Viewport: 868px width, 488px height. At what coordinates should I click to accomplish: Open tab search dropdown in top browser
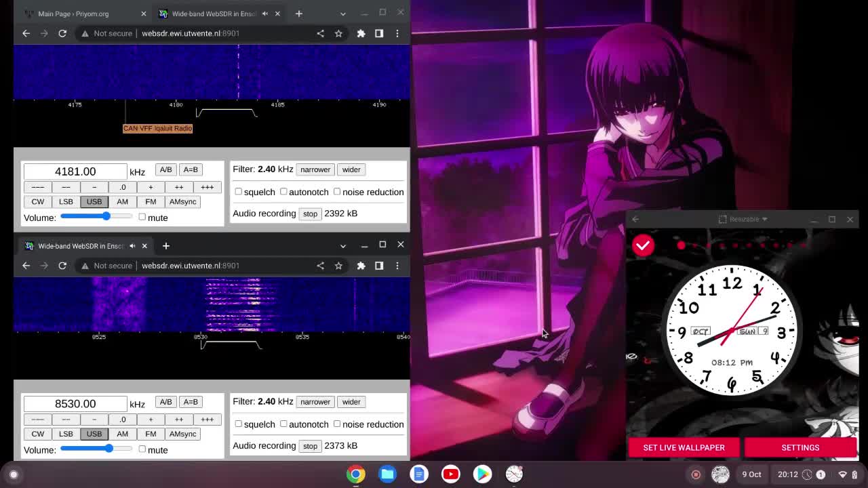[x=342, y=14]
